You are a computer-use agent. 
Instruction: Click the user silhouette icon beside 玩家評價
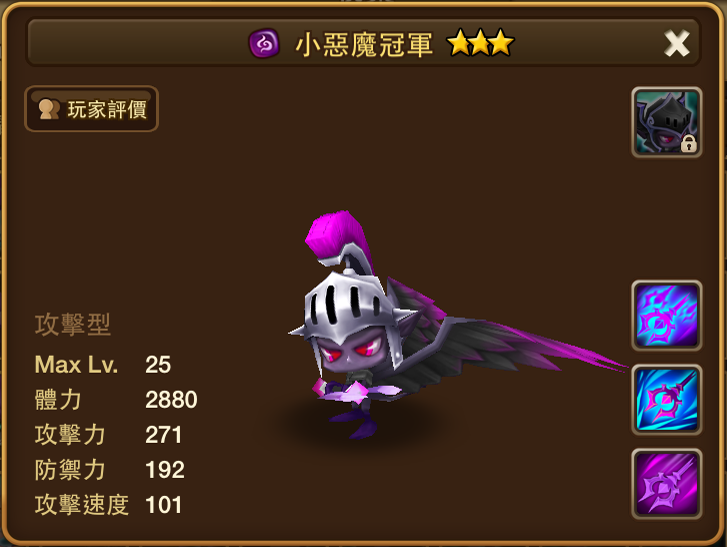(x=49, y=109)
